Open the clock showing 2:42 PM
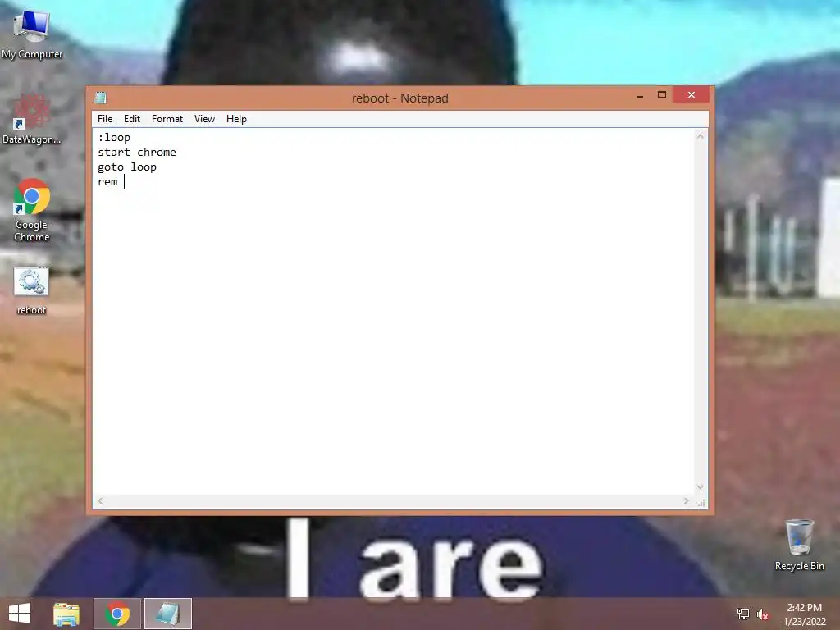The width and height of the screenshot is (840, 630). pyautogui.click(x=804, y=614)
